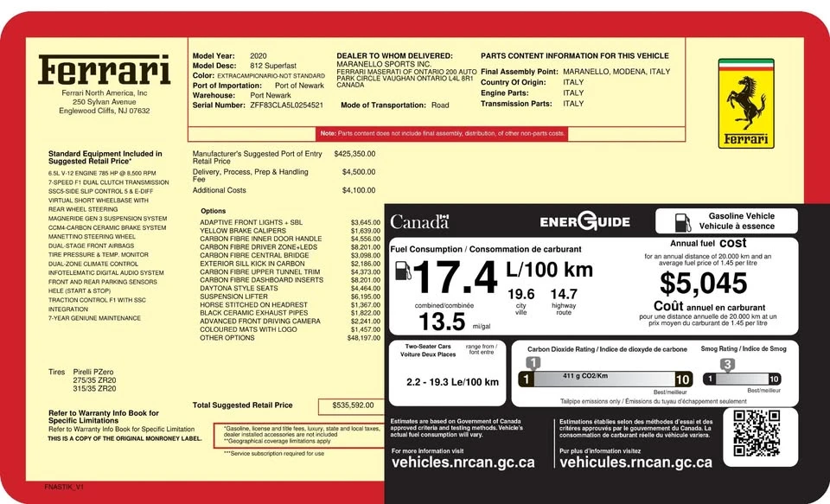The image size is (830, 504).
Task: Click the 'Parts Content Information For This Vehicle' heading
Action: tap(575, 55)
